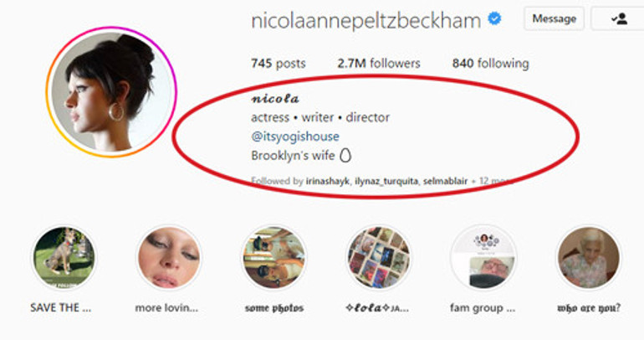Click the egg emoji in bio
Viewport: 644px width, 340px height.
345,156
